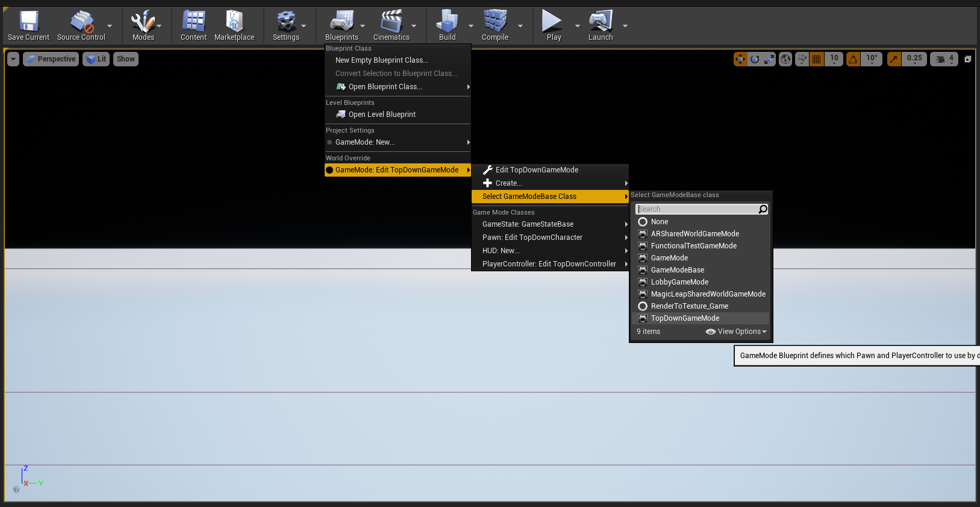
Task: Expand the Cinematics dropdown arrow
Action: pos(414,26)
